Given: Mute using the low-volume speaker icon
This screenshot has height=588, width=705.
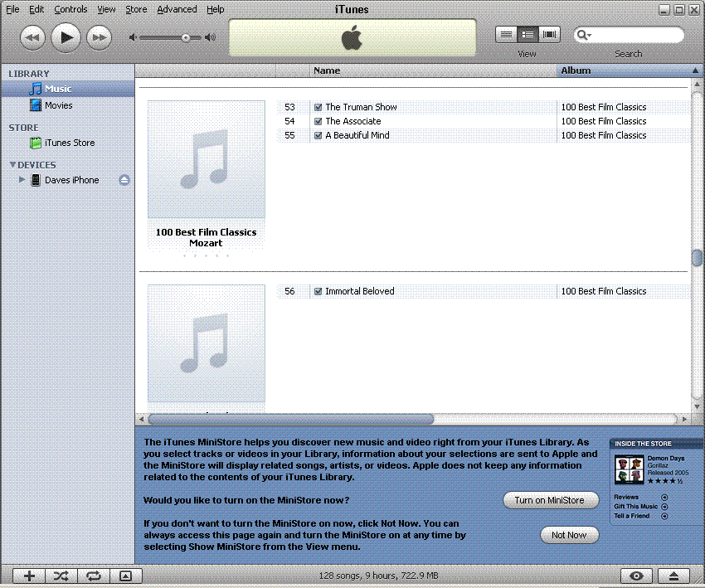Looking at the screenshot, I should (132, 37).
